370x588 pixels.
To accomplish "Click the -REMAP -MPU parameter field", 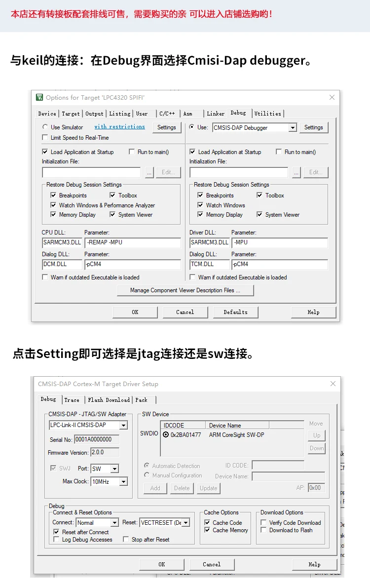I will click(133, 242).
